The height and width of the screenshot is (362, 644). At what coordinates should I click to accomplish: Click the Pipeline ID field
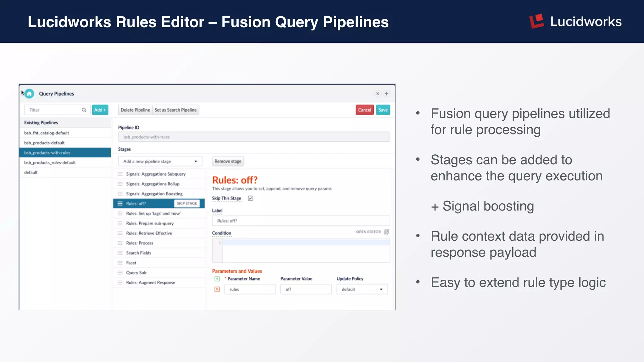(254, 137)
